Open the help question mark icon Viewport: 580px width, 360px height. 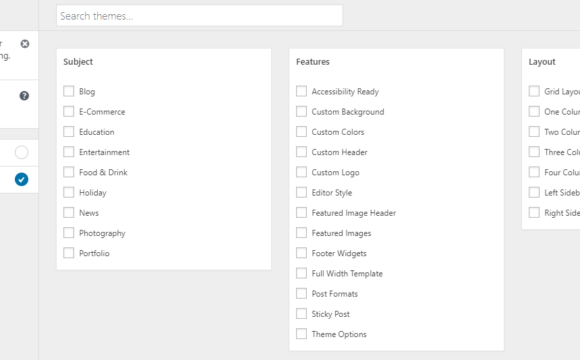pos(24,96)
